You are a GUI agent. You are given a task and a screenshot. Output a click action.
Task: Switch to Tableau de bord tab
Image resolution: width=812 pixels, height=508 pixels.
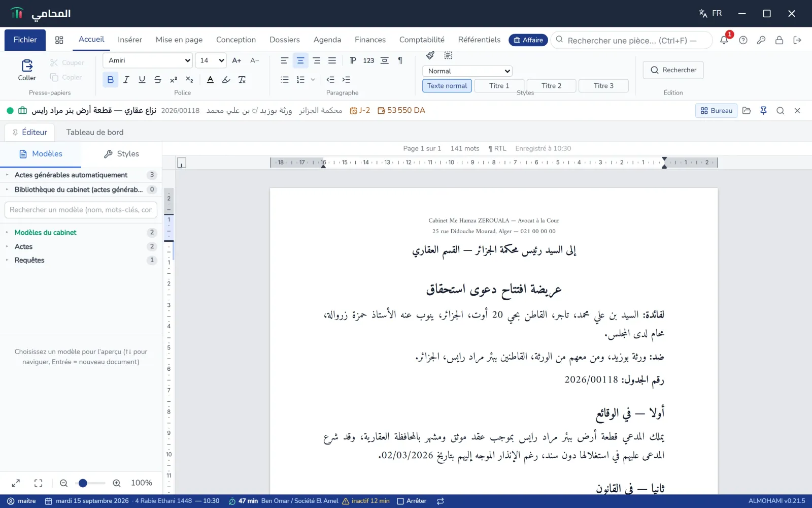coord(95,132)
